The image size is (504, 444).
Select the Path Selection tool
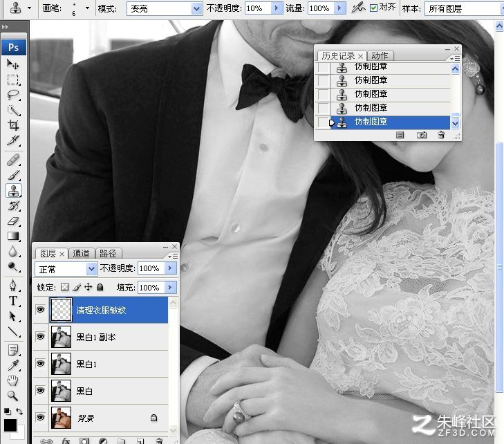coord(13,316)
